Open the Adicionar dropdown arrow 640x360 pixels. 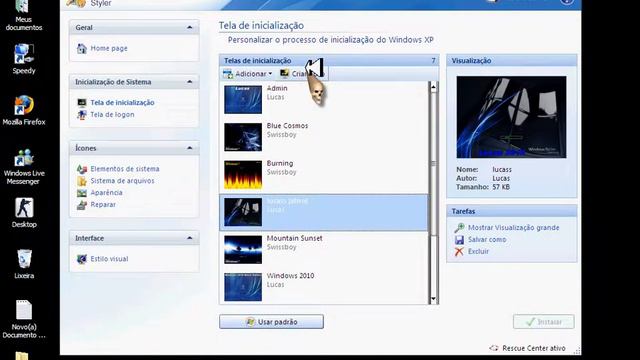270,74
